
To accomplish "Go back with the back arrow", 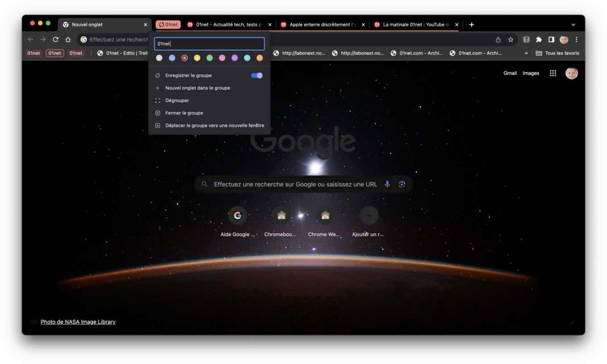I will [30, 40].
